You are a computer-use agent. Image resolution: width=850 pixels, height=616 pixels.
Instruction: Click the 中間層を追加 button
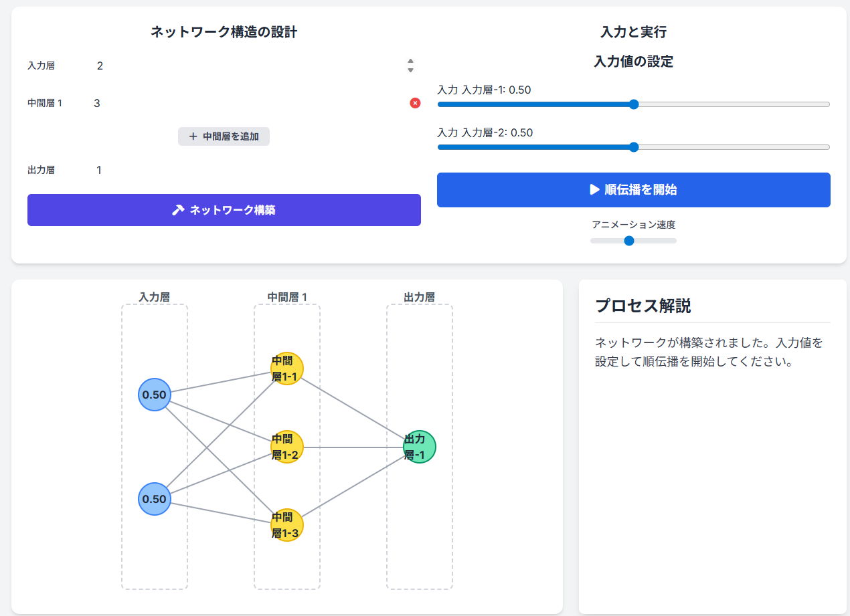point(224,136)
